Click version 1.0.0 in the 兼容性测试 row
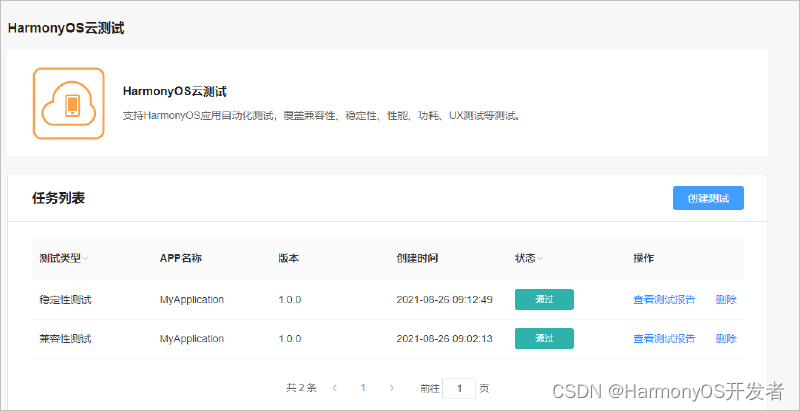 coord(290,339)
